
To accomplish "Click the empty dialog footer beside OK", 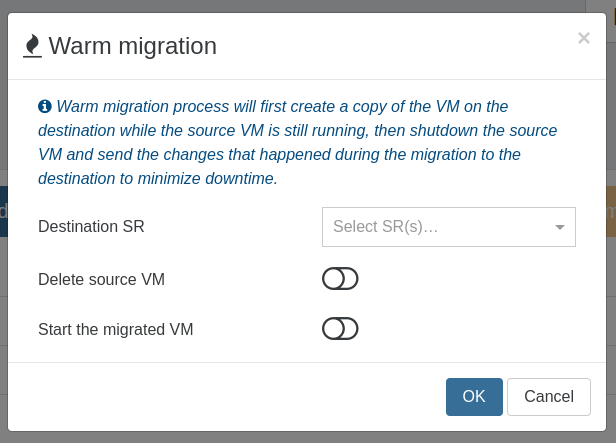I will click(x=227, y=397).
